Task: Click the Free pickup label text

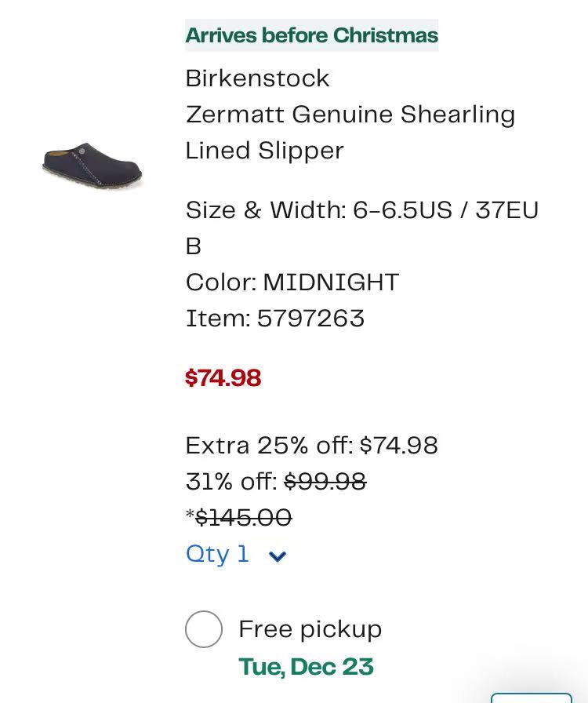Action: pyautogui.click(x=310, y=629)
